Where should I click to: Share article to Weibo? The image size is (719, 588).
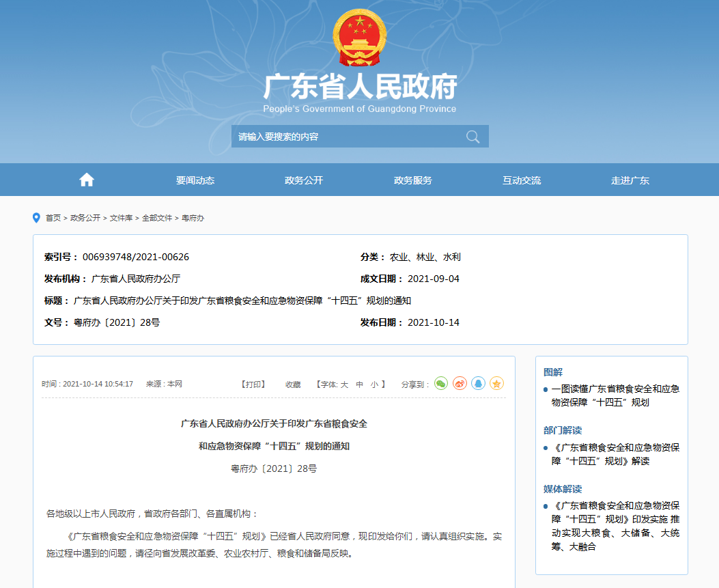point(460,383)
